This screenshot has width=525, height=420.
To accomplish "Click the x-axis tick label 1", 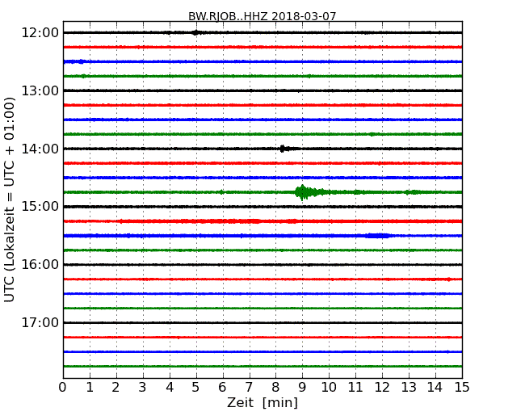I will [90, 387].
